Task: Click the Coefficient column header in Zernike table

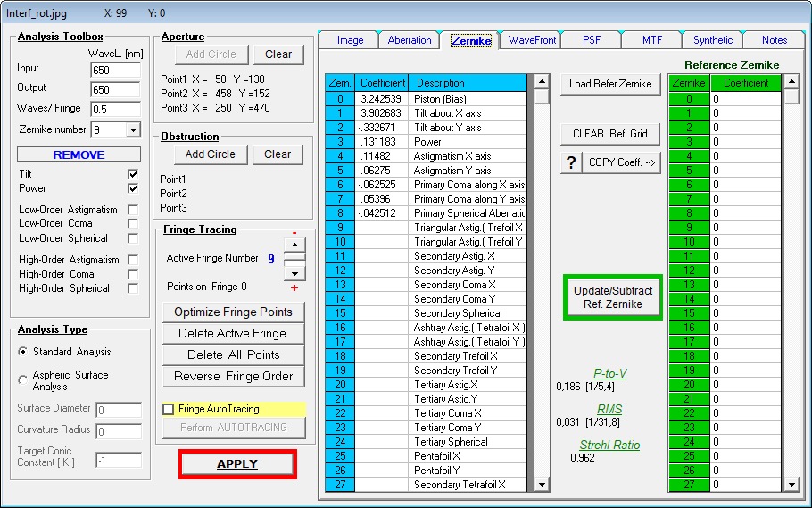Action: pos(382,83)
